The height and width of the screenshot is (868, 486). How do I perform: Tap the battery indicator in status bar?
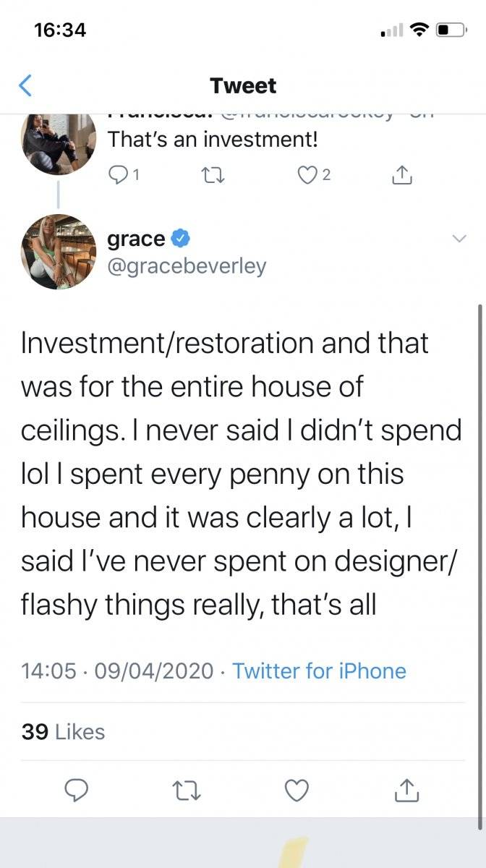coord(451,30)
